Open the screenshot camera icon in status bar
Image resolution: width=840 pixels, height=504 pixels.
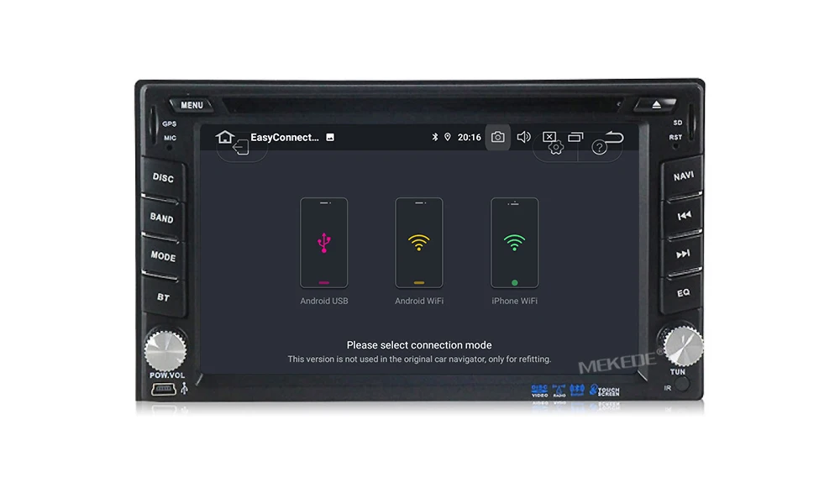click(497, 137)
